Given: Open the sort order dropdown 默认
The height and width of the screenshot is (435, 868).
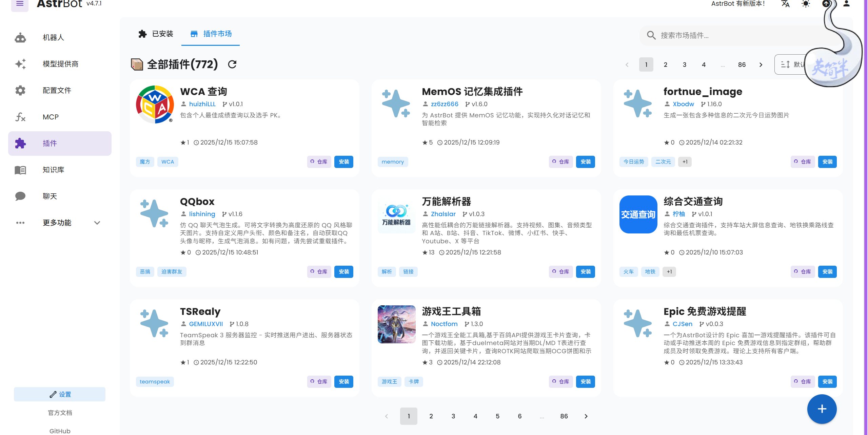Looking at the screenshot, I should (x=792, y=64).
